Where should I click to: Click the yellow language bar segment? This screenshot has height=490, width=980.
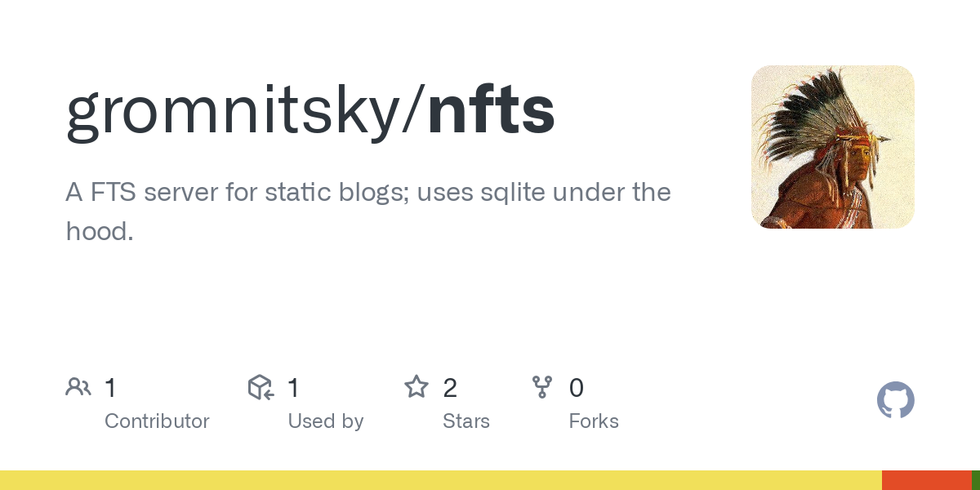click(441, 480)
